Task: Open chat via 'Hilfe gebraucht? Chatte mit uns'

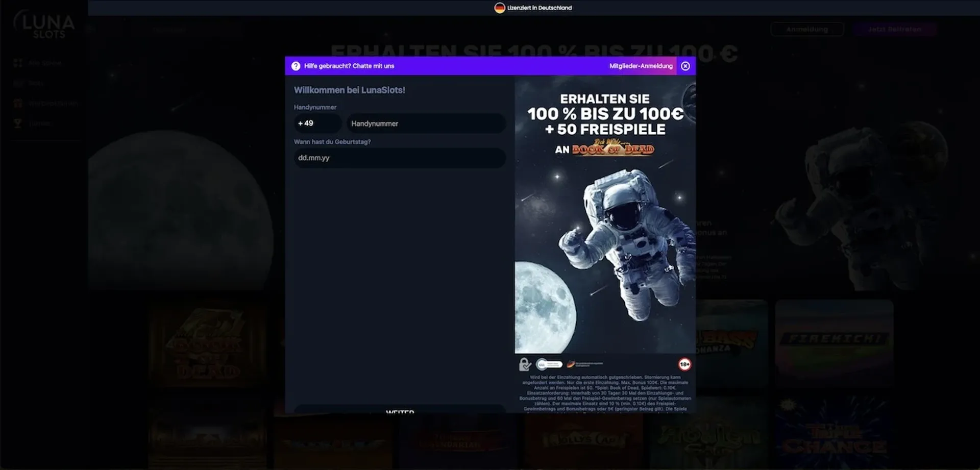Action: (349, 66)
